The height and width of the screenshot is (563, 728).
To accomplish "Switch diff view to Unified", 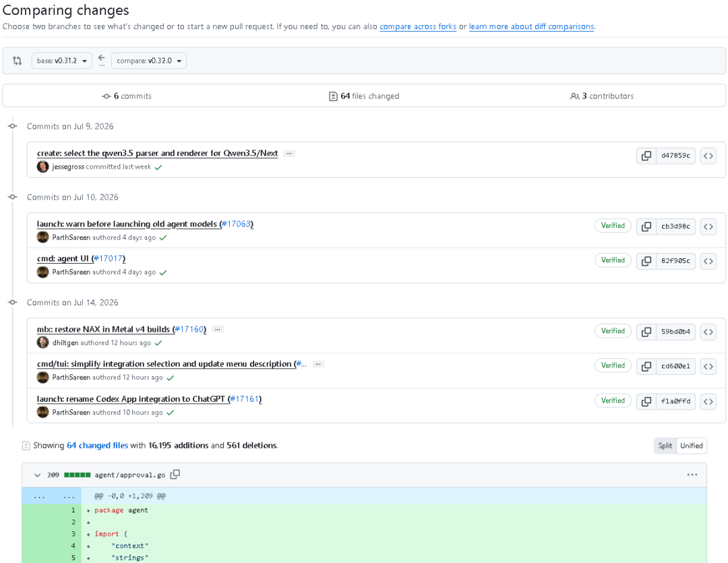I will coord(692,446).
